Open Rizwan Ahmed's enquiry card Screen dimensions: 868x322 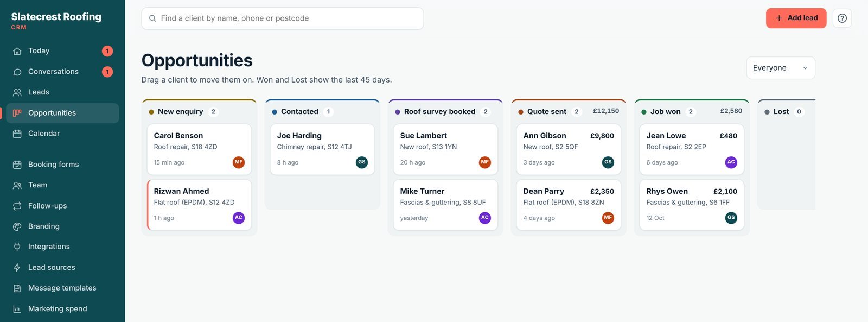pos(199,205)
